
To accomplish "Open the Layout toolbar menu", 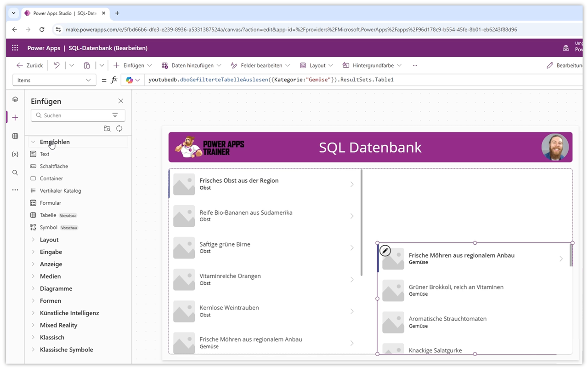I will point(317,65).
